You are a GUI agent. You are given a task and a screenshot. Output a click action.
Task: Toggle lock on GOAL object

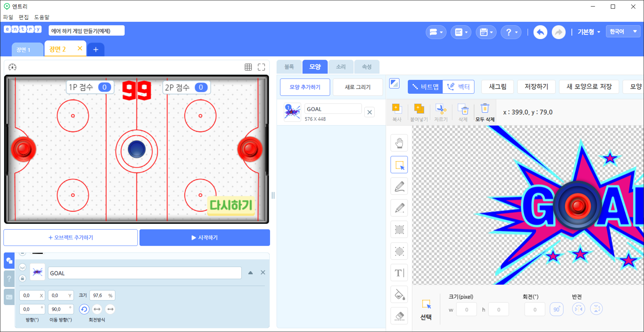coord(23,278)
